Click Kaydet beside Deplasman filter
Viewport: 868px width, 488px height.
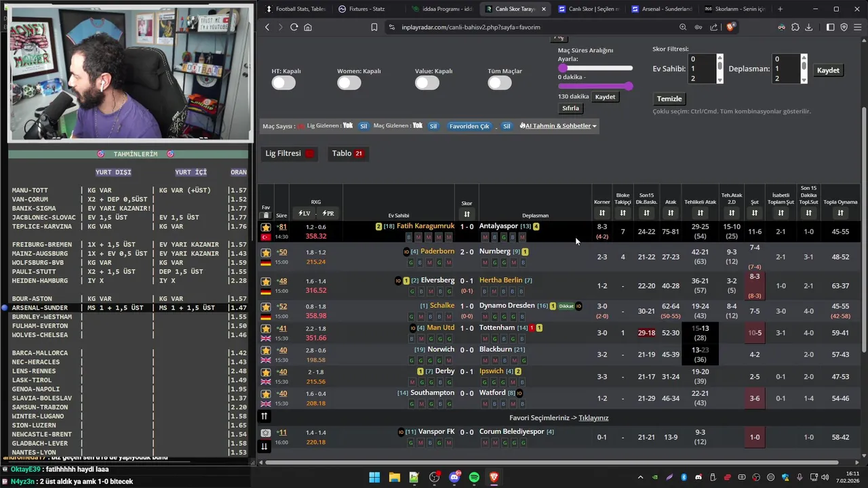828,70
